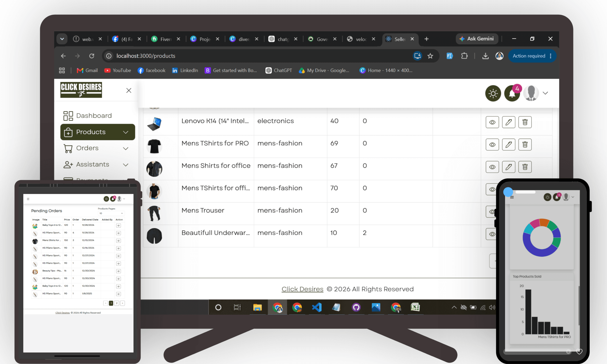Open Excel from the taskbar
This screenshot has width=607, height=364.
[415, 307]
